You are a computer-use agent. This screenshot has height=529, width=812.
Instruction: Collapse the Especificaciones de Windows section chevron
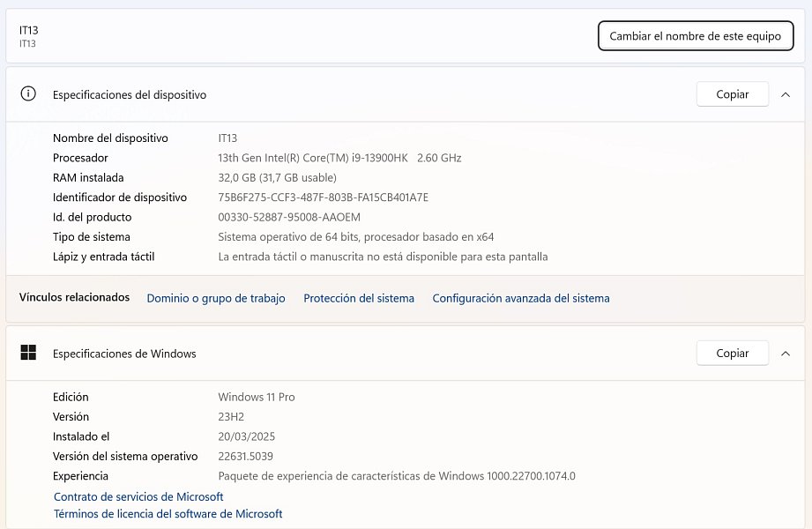click(x=785, y=354)
